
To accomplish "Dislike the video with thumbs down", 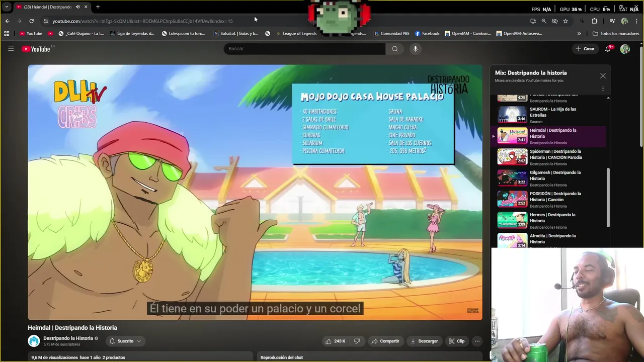I will tap(357, 341).
